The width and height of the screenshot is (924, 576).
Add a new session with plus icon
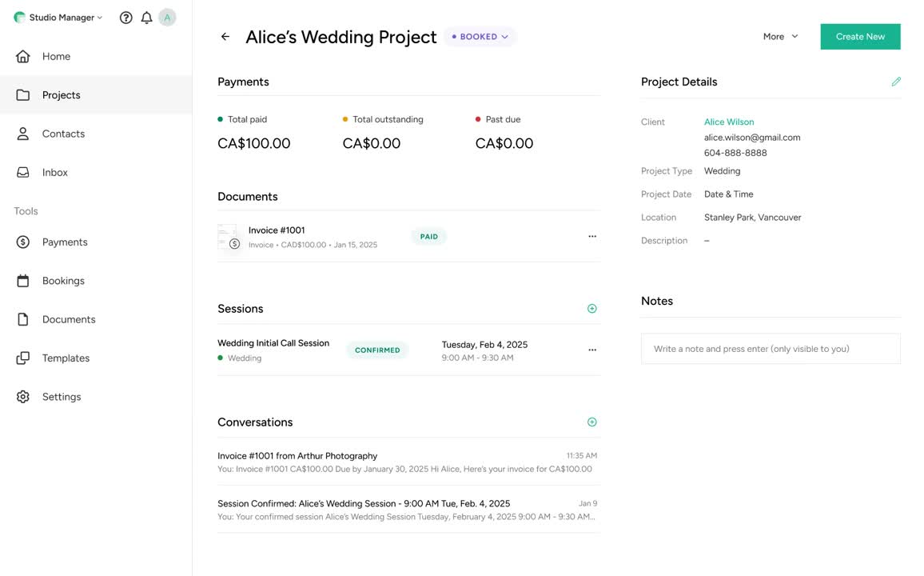592,309
